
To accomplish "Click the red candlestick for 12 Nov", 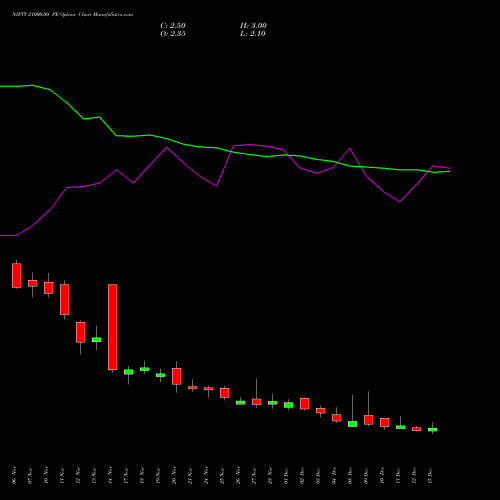I will (x=81, y=332).
